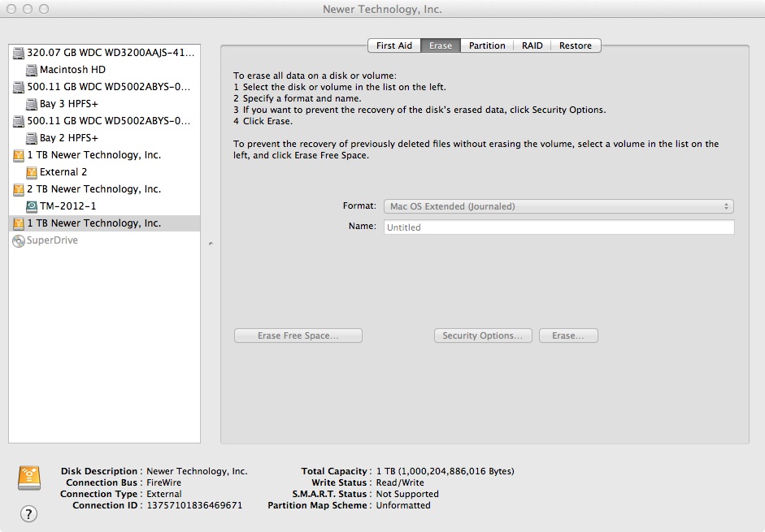The image size is (765, 532).
Task: Click the Erase... button
Action: 568,335
